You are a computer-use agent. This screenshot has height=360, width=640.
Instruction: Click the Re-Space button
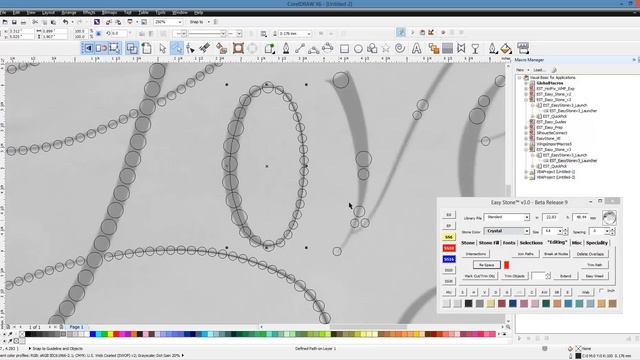(x=487, y=265)
